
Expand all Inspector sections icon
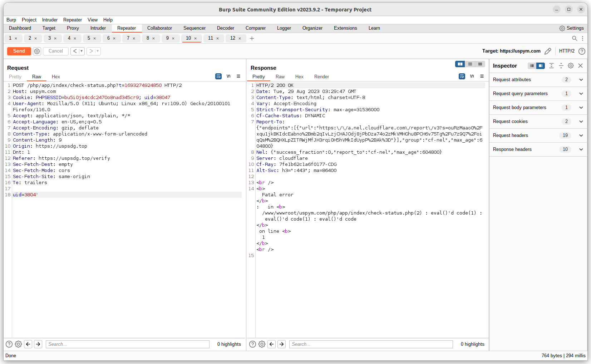coord(551,66)
